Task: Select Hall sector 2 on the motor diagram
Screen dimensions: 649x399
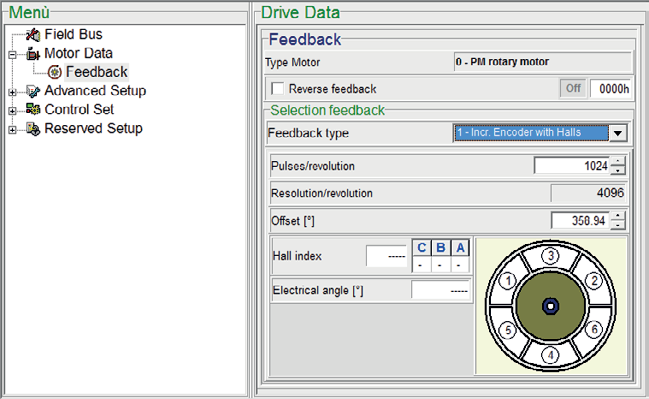Action: (x=594, y=281)
